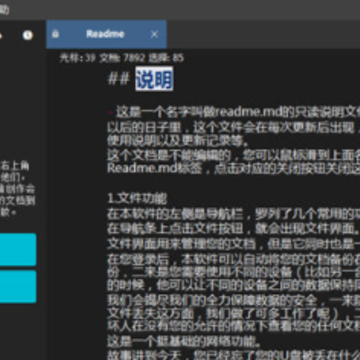Click the line starting '在导航条上点击文件按钮'
The width and height of the screenshot is (360, 360).
(233, 229)
